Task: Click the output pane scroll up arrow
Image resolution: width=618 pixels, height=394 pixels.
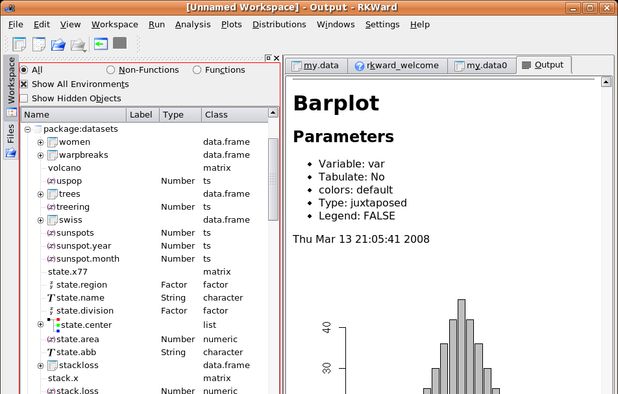Action: click(606, 82)
